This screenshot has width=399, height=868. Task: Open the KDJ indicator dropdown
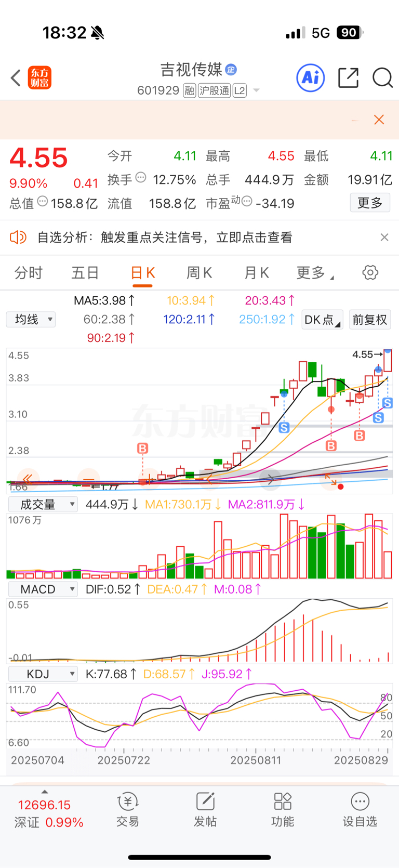[43, 674]
